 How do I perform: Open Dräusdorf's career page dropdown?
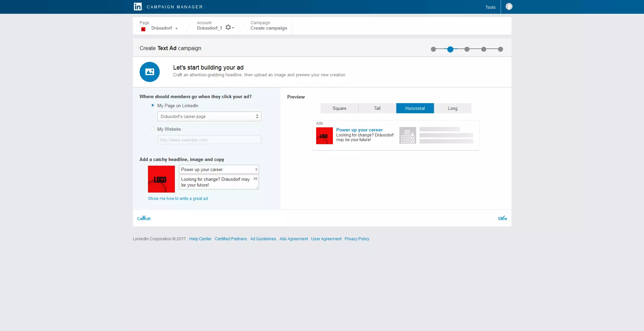[x=209, y=117]
